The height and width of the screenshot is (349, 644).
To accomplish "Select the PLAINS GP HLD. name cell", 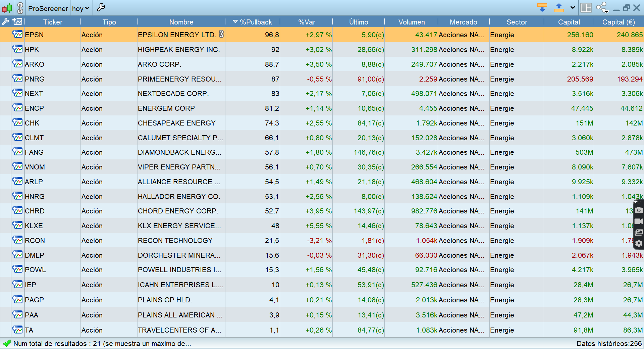I will [181, 300].
